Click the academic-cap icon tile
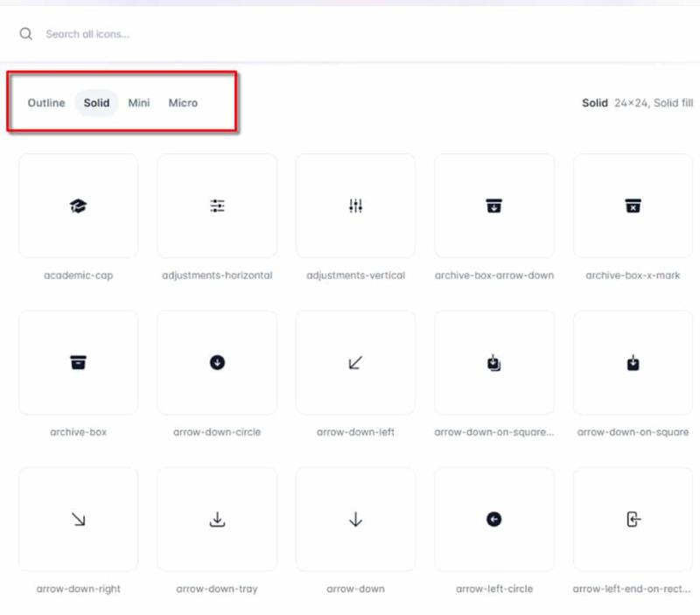 [78, 206]
